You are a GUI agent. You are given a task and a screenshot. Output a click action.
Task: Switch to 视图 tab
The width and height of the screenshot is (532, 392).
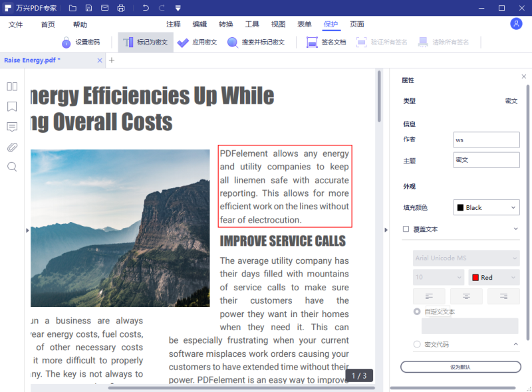[x=278, y=24]
